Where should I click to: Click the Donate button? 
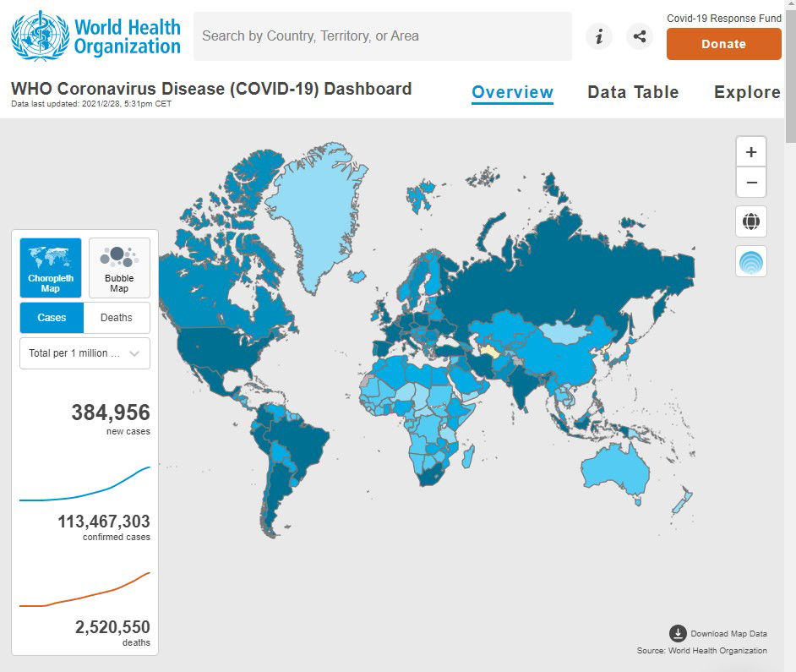coord(723,44)
